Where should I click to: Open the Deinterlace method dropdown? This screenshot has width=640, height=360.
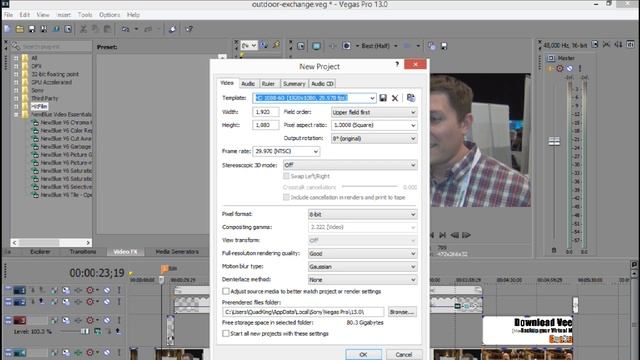413,280
